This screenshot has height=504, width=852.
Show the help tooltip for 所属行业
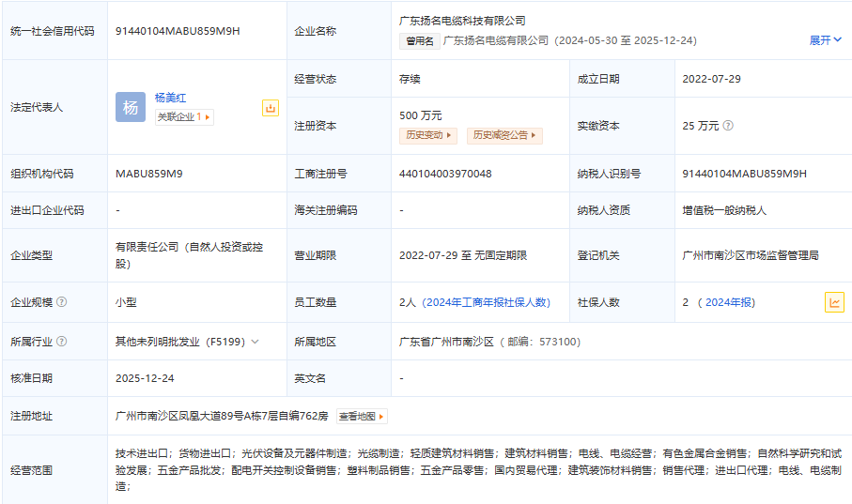pyautogui.click(x=62, y=342)
